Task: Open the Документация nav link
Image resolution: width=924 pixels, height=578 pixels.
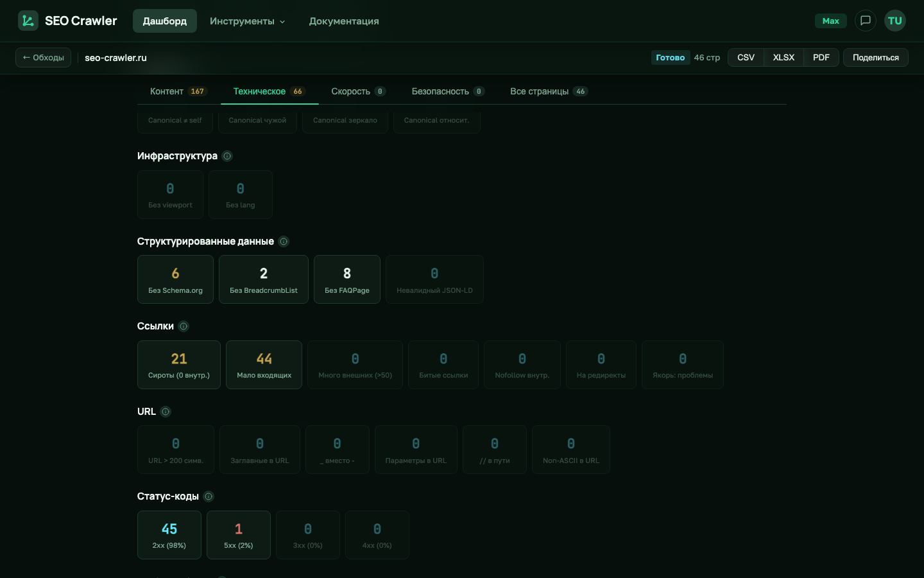Action: point(344,21)
